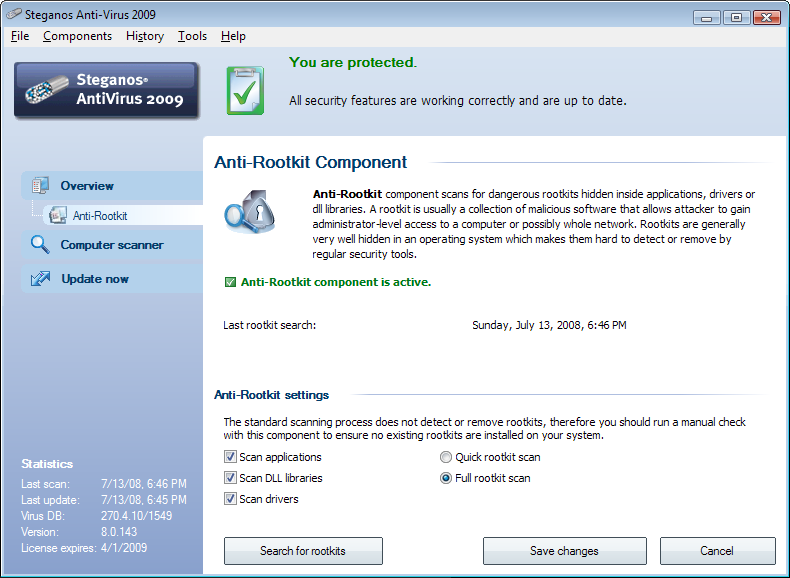Click the Anti-Rootkit tree item icon
Viewport: 790px width, 578px height.
[58, 215]
